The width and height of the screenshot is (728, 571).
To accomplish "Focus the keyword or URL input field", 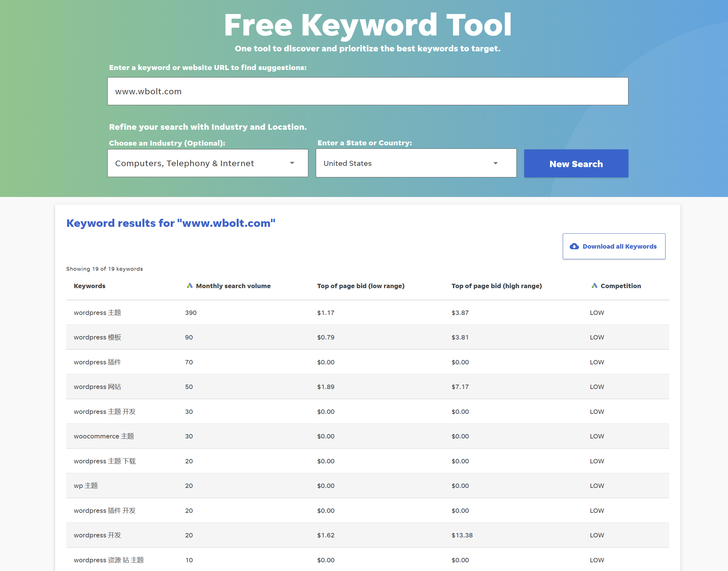I will 367,91.
